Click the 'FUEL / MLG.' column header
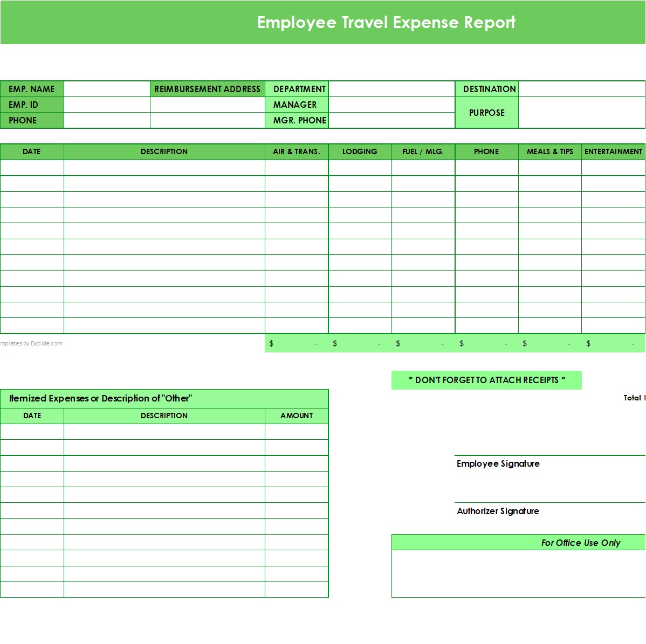Screen dimensions: 646x644 coord(423,151)
